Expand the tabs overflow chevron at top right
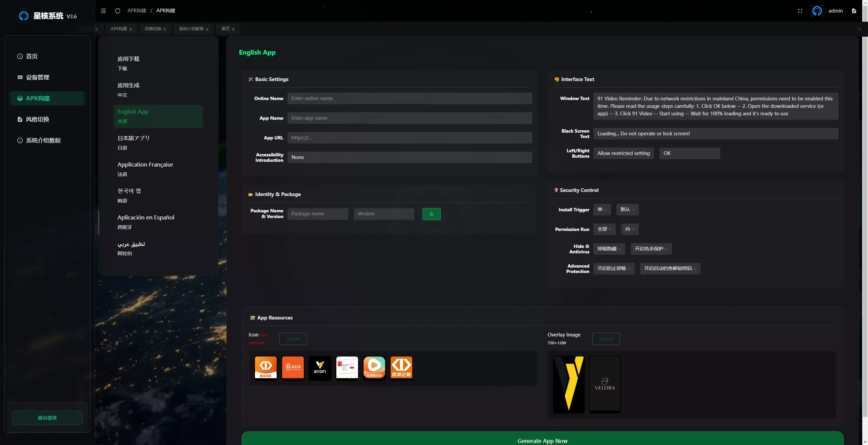 [x=859, y=29]
